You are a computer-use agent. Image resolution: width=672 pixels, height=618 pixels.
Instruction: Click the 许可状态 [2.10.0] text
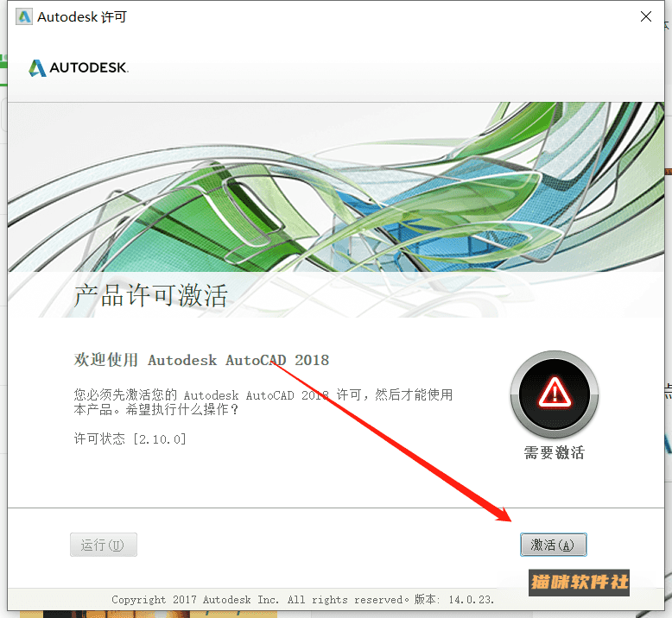click(130, 438)
